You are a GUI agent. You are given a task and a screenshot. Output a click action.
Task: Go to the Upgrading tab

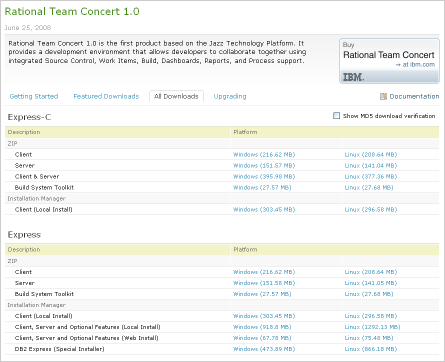click(230, 96)
